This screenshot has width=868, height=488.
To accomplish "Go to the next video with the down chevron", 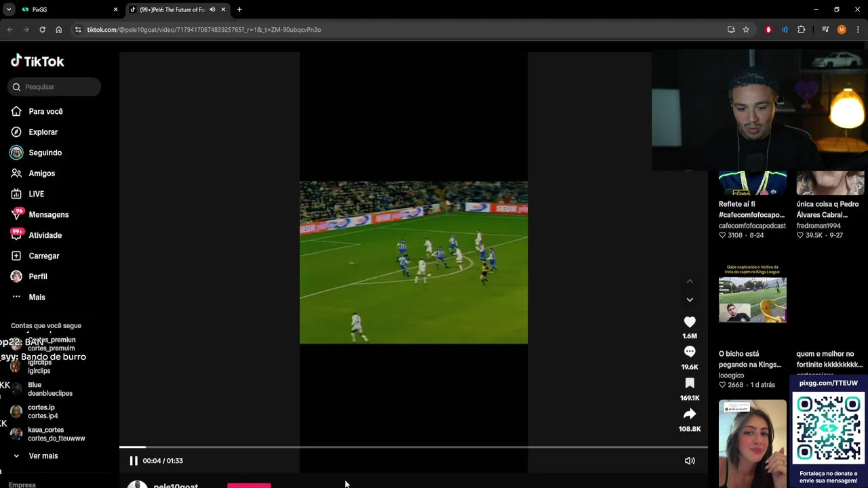I will pos(690,300).
